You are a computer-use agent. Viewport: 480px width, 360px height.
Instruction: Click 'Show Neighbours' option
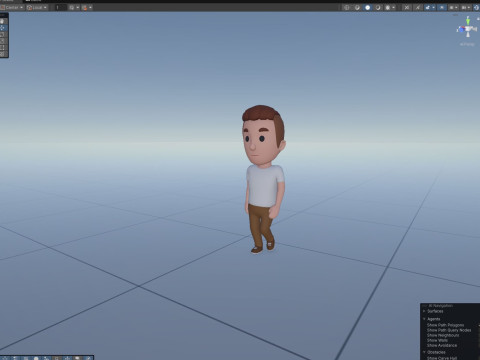point(443,335)
